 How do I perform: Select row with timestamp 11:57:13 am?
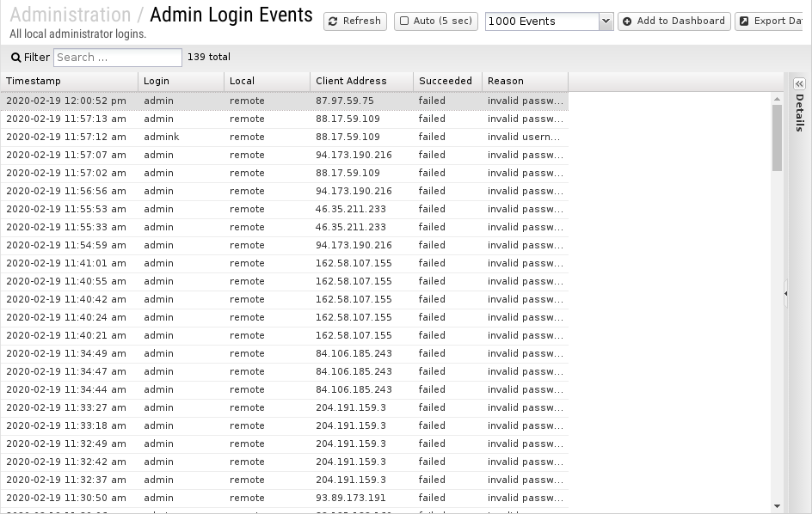tap(285, 119)
